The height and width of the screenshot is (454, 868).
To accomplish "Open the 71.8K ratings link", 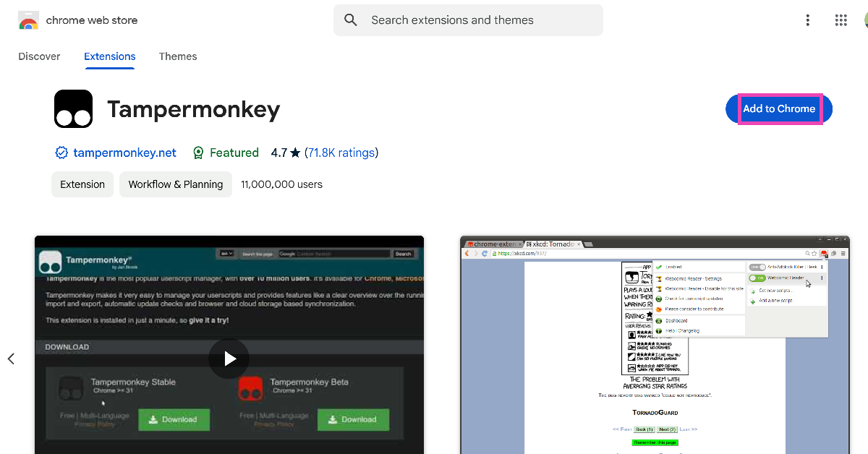I will [341, 153].
